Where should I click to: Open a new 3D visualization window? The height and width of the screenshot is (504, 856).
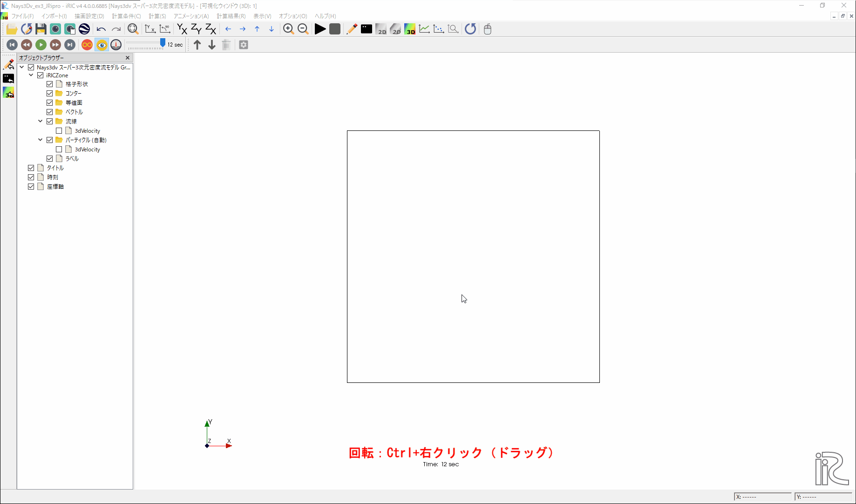[x=410, y=29]
